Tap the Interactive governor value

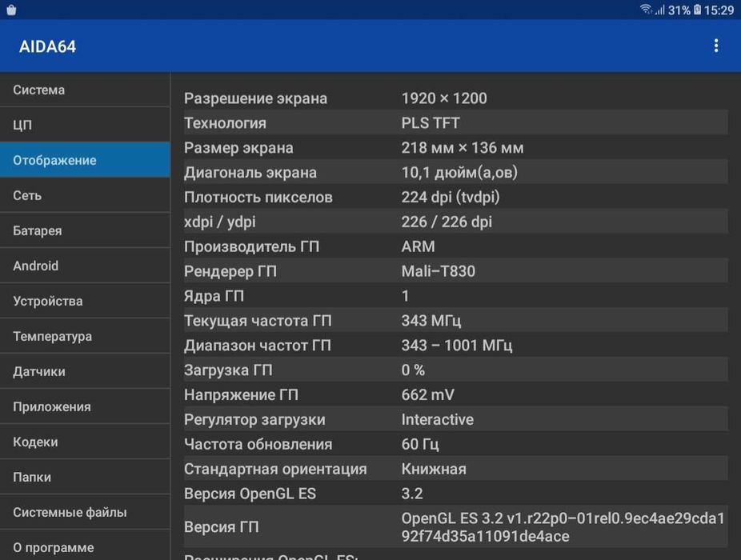437,420
